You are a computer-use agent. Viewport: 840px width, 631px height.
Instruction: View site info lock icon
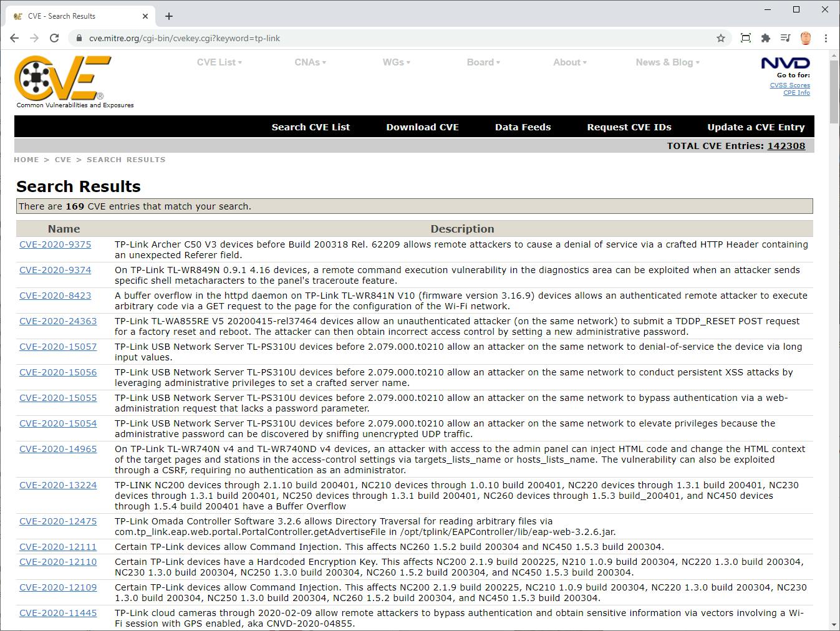tap(79, 38)
